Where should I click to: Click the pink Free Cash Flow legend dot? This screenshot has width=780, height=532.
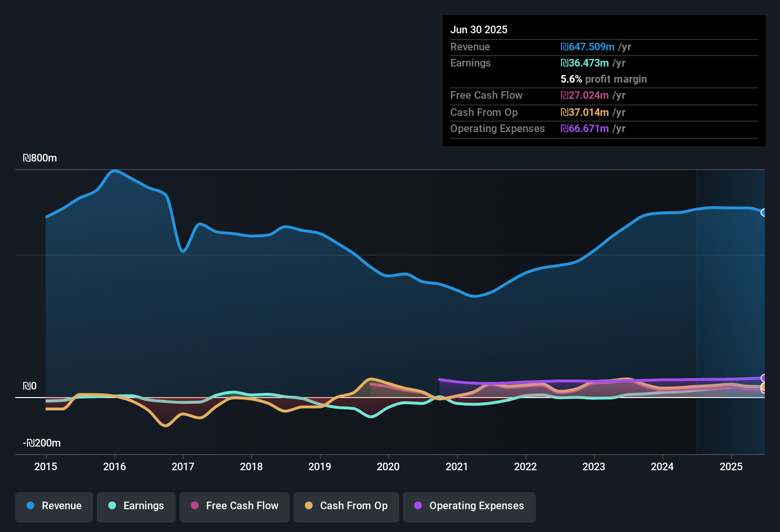pyautogui.click(x=195, y=506)
